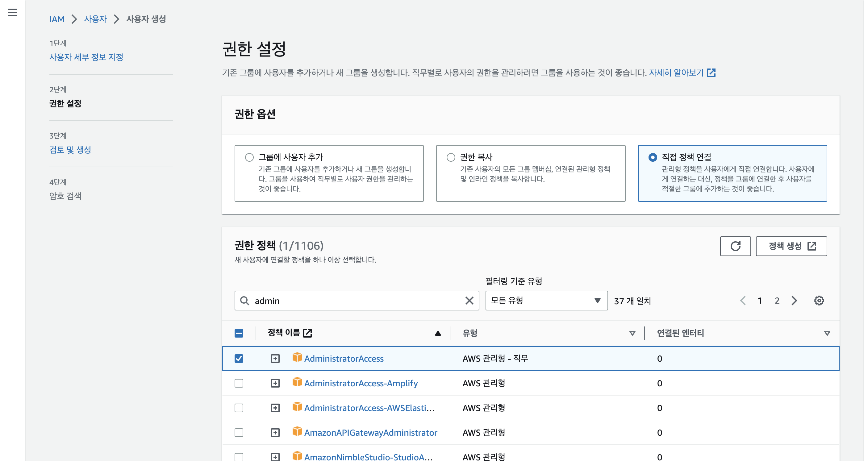This screenshot has width=868, height=461.
Task: Check the AdministratorAccess-AWSElasti... checkbox
Action: pyautogui.click(x=239, y=408)
